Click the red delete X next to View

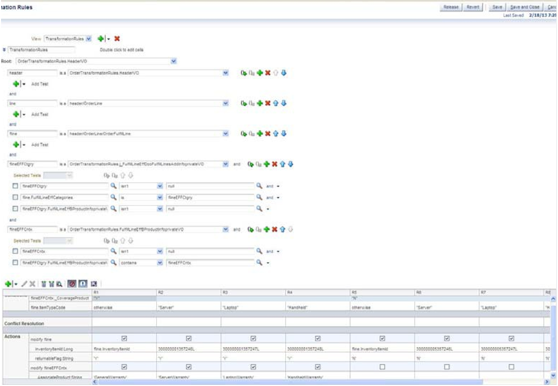[117, 38]
